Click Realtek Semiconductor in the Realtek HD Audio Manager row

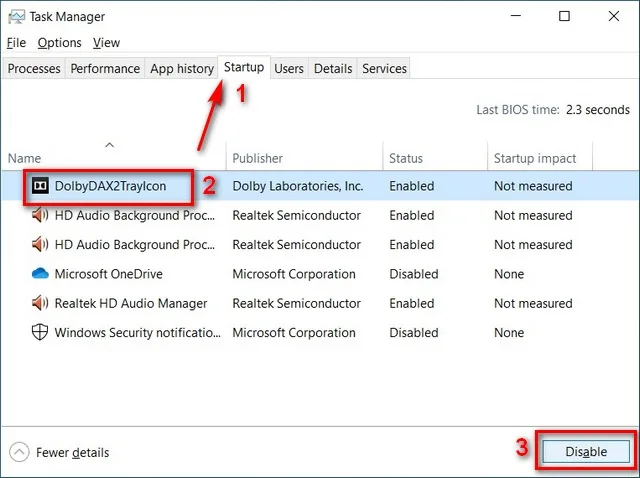pos(296,303)
